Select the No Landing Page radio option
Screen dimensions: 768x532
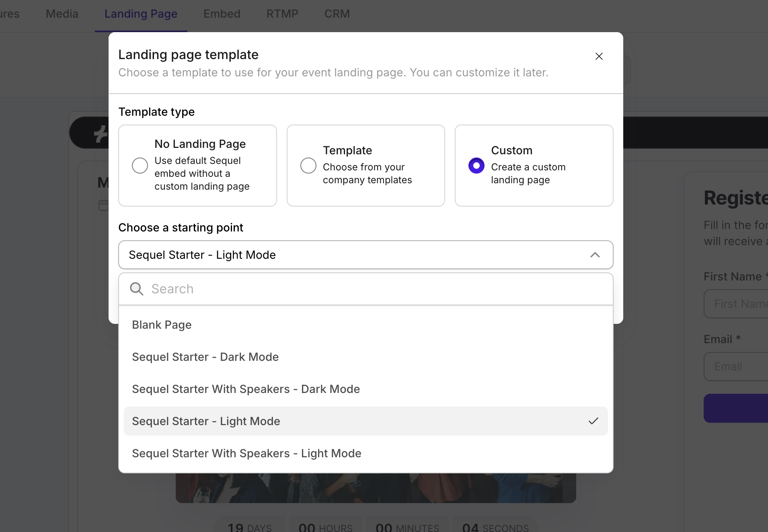pyautogui.click(x=140, y=166)
